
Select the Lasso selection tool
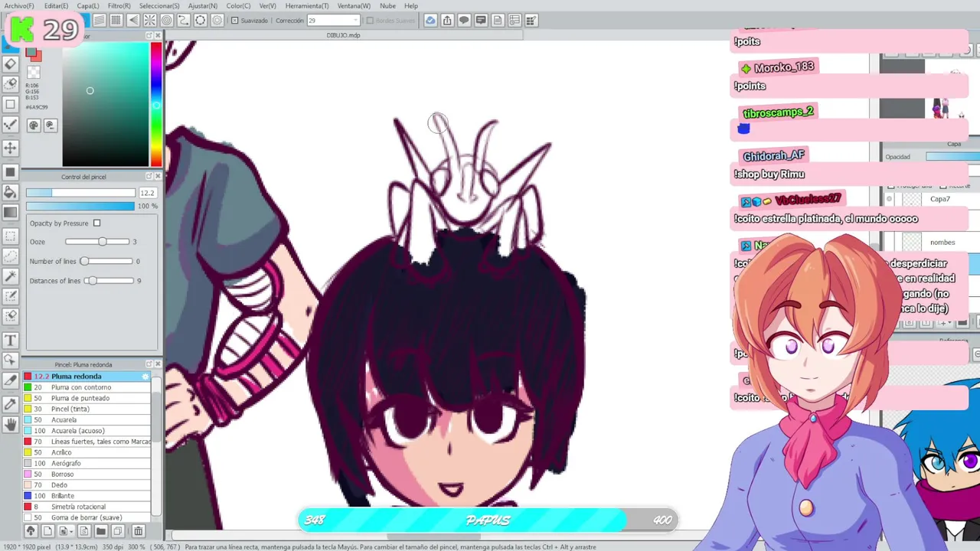[x=11, y=256]
